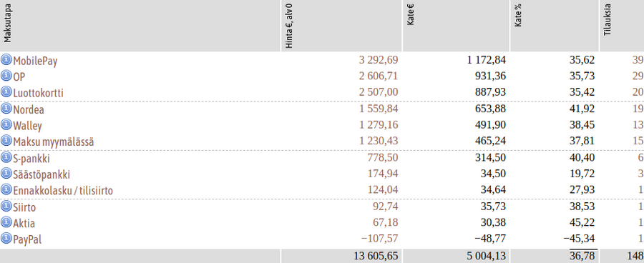The image size is (644, 263).
Task: Click the Luottokortti price 2 507,00
Action: (379, 92)
